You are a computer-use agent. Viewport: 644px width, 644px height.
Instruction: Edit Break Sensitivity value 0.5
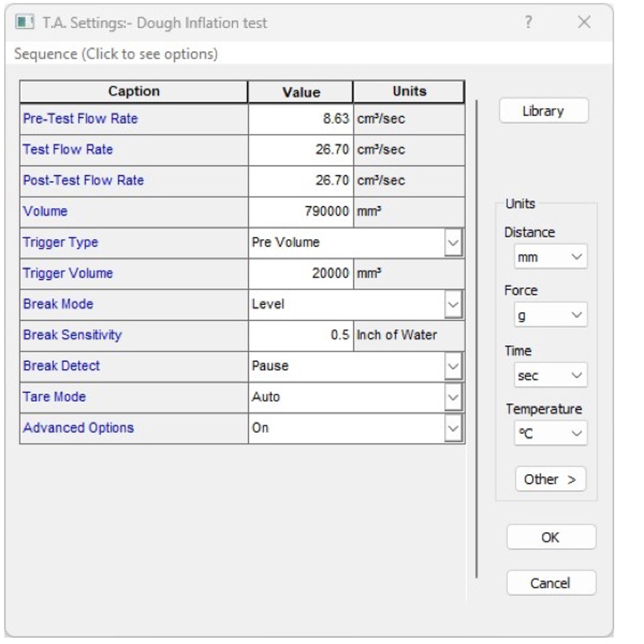301,335
